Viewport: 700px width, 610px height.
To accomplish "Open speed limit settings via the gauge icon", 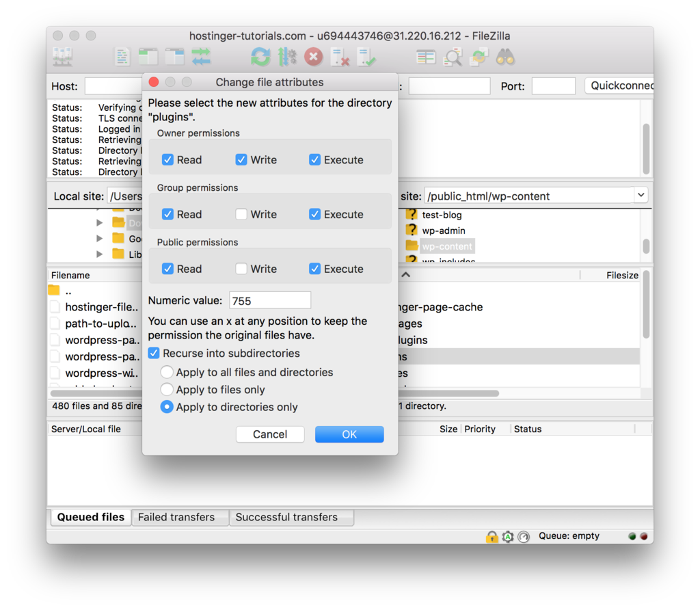I will point(524,537).
